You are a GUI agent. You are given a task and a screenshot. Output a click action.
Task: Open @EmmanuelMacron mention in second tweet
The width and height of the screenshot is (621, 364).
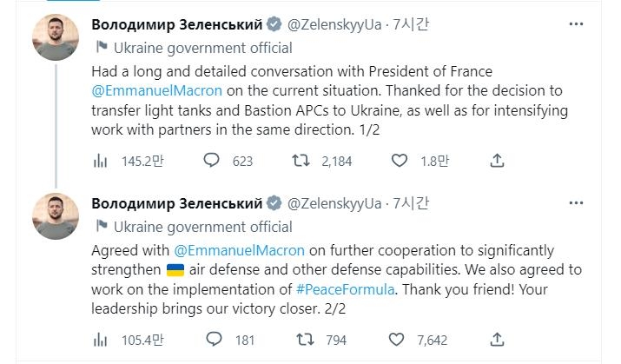tap(244, 249)
